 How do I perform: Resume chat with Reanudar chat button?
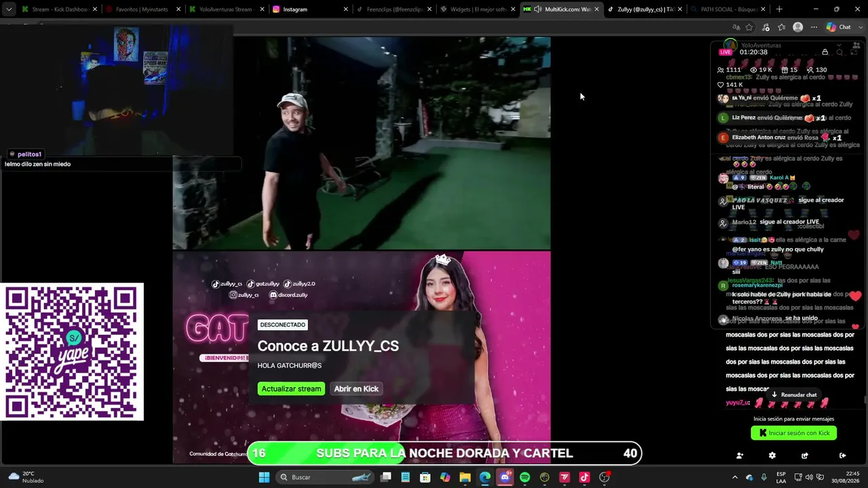click(x=794, y=394)
